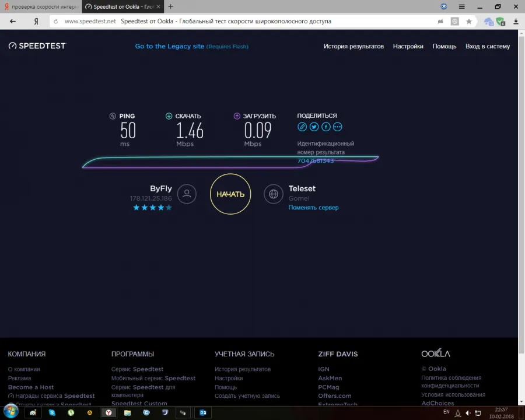The width and height of the screenshot is (525, 420).
Task: Open the Become a Host footer link
Action: point(31,387)
